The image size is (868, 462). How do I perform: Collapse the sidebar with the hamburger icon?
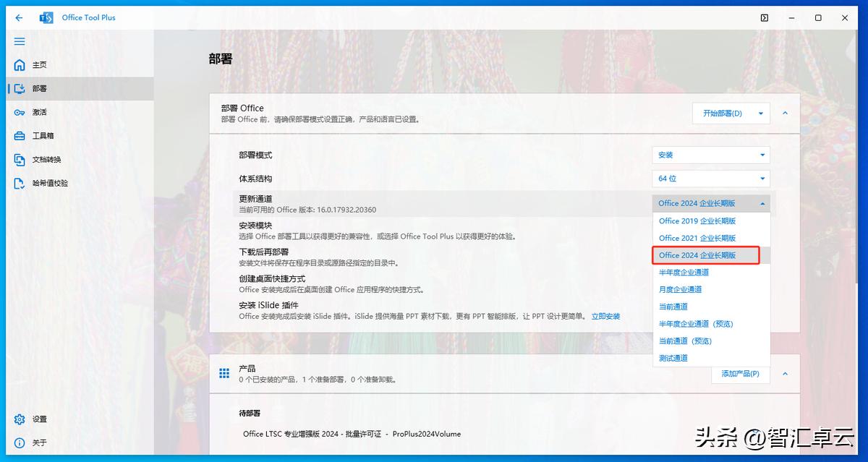[20, 41]
